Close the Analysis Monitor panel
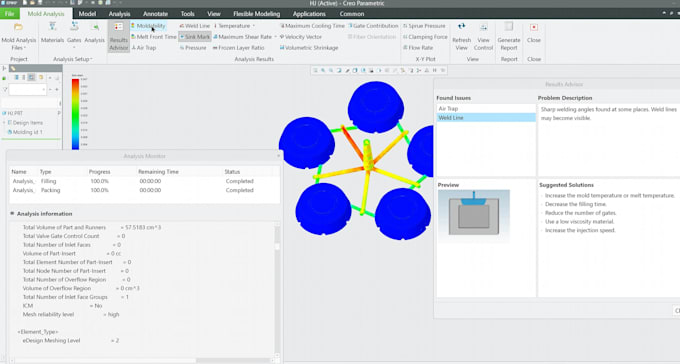Viewport: 680px width, 364px height. click(x=278, y=155)
